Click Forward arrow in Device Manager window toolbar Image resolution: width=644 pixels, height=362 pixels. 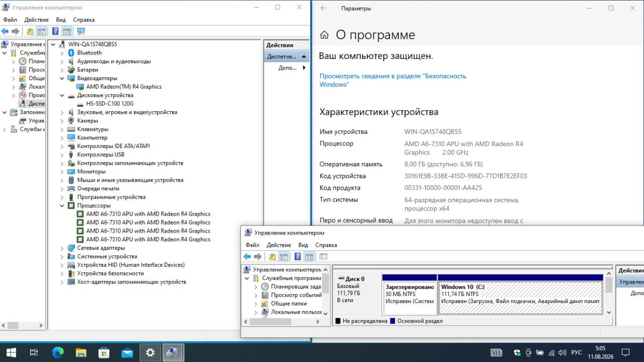pyautogui.click(x=16, y=31)
